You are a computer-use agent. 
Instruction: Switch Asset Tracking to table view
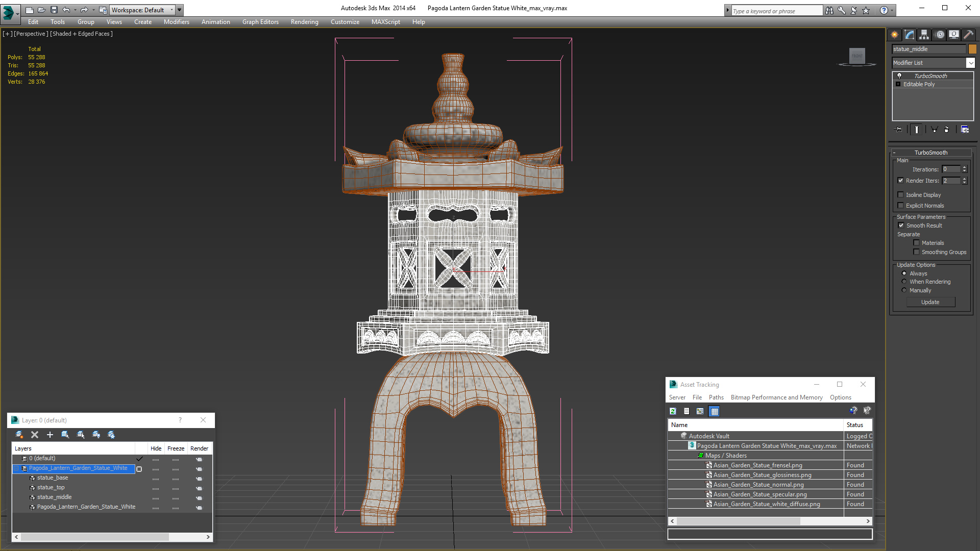pos(715,411)
